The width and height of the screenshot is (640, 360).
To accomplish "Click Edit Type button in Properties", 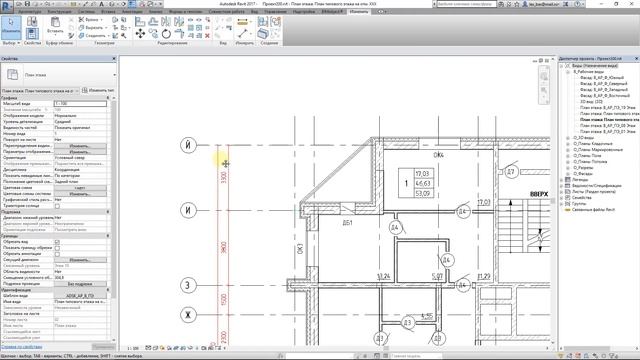I will pyautogui.click(x=98, y=91).
